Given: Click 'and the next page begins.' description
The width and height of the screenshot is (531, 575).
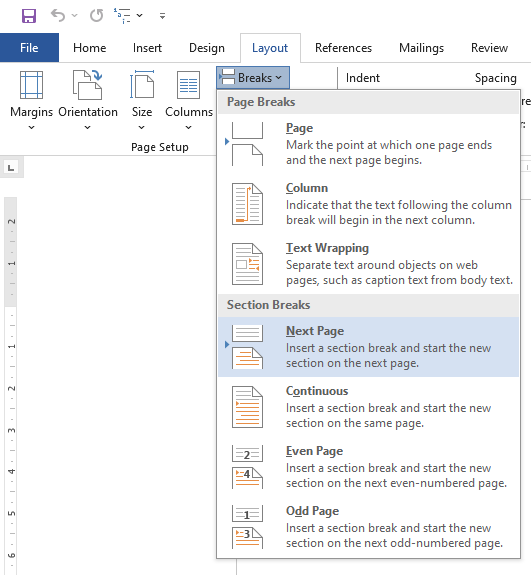Looking at the screenshot, I should click(354, 160).
